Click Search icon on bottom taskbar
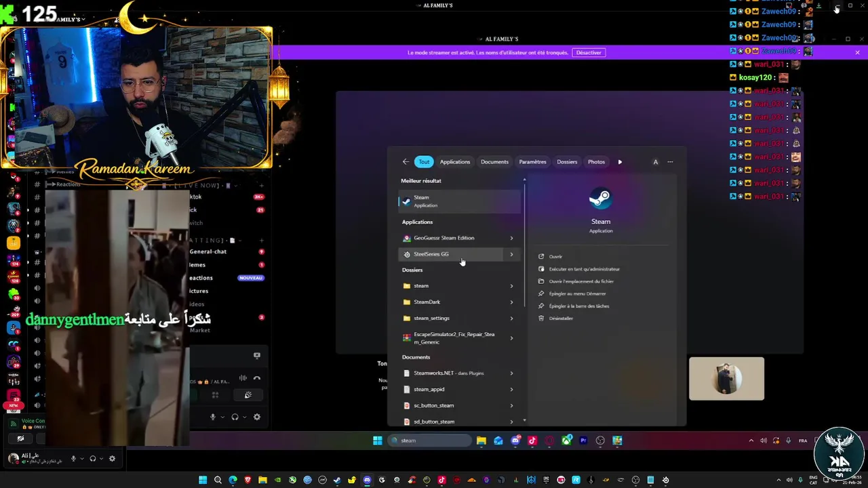The image size is (868, 488). coord(218,481)
